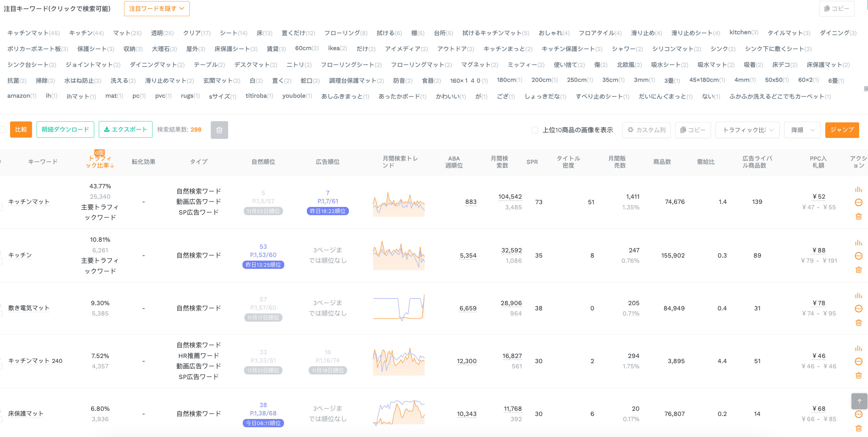
Task: Select the キッチンマット(45) keyword tag
Action: (33, 33)
